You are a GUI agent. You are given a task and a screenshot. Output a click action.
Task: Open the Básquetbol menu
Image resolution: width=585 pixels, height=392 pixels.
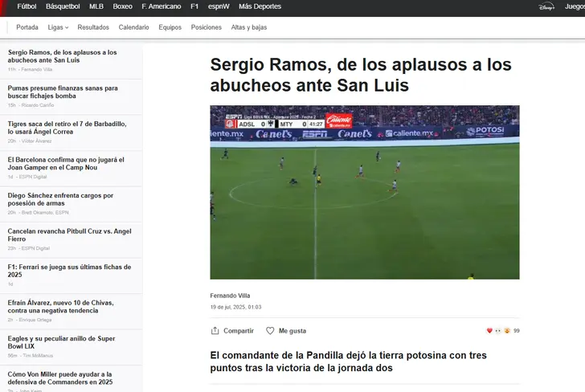[x=63, y=6]
